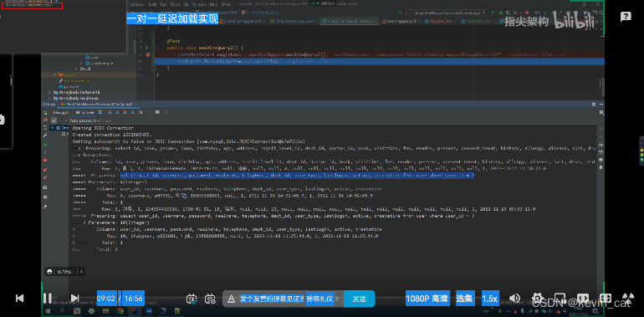Switch to One2OneMapperTest.java editor tab
This screenshot has height=317, width=644.
pos(350,21)
